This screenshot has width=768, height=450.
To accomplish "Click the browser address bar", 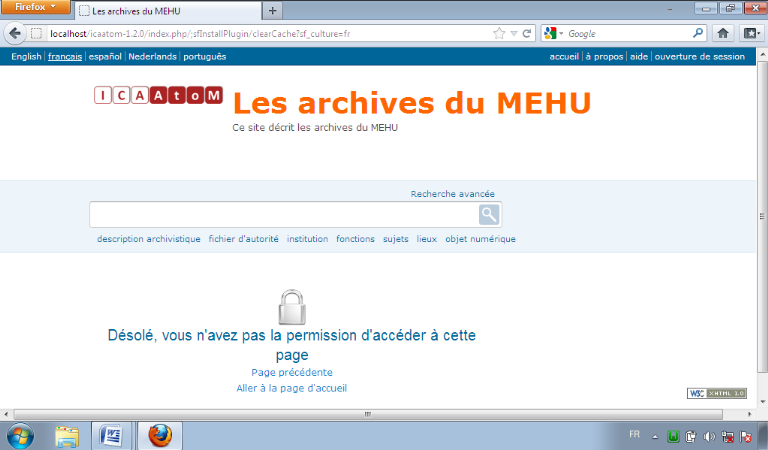I will tap(269, 33).
